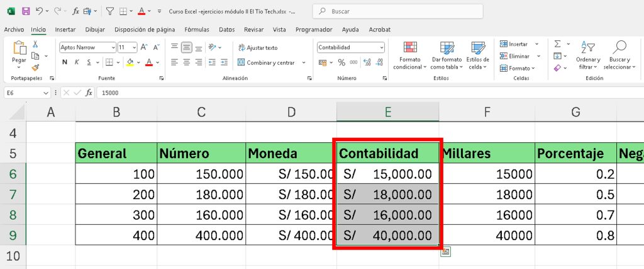Click the Cut scissors icon

point(35,44)
